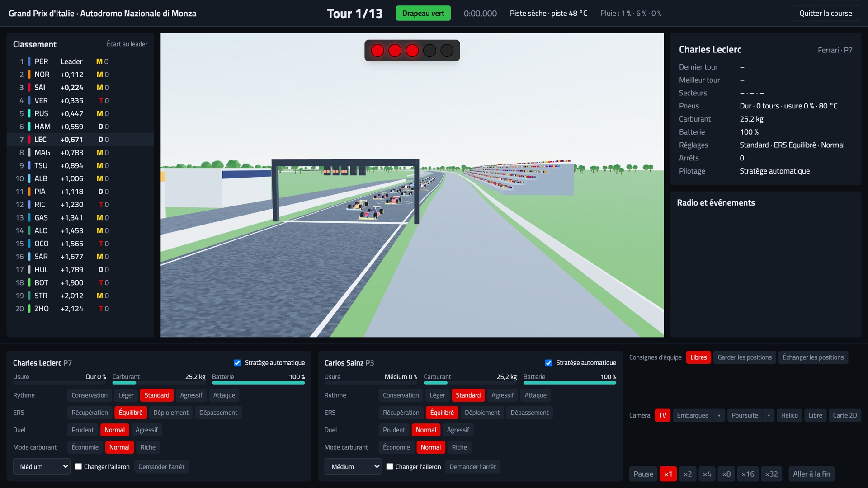
Task: Switch camera to Hélico view
Action: (x=789, y=415)
